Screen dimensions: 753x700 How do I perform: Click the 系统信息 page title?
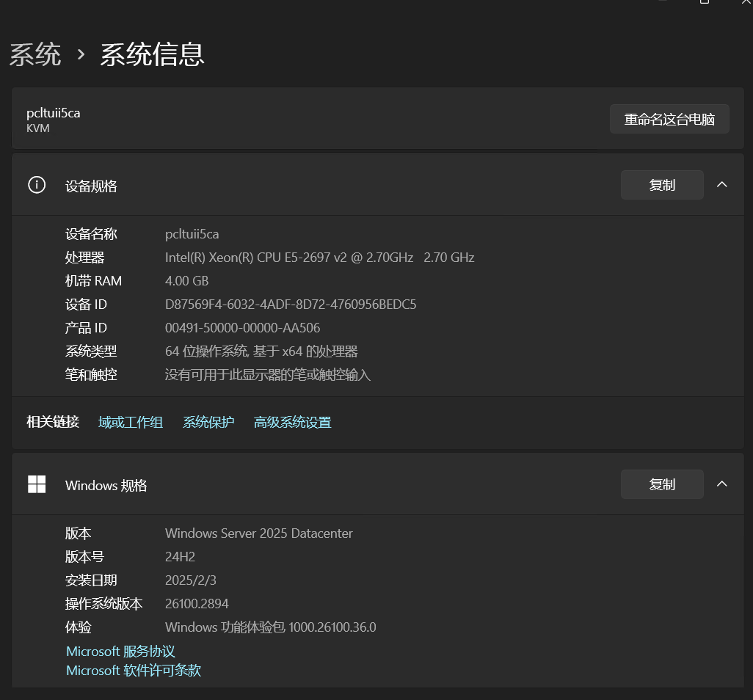pos(152,54)
